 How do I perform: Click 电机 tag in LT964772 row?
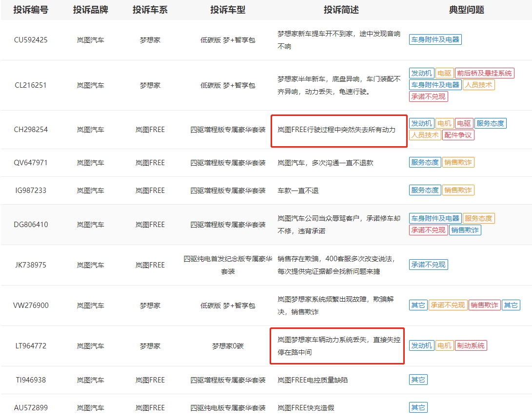coord(444,345)
